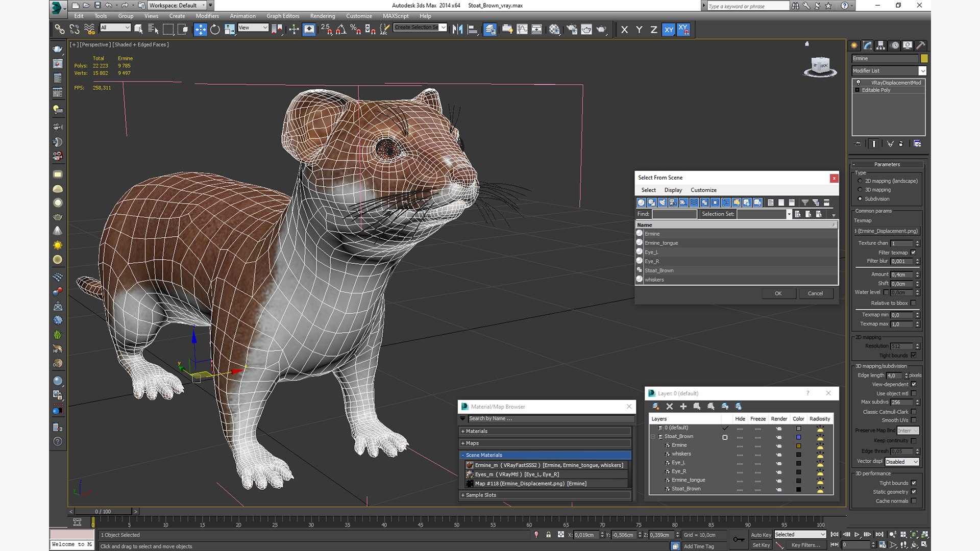Click the Set Key button
The height and width of the screenshot is (551, 980).
click(x=761, y=545)
